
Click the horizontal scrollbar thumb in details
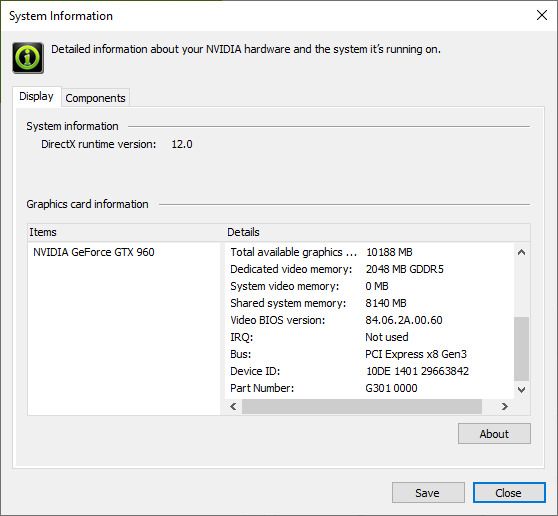coord(362,406)
